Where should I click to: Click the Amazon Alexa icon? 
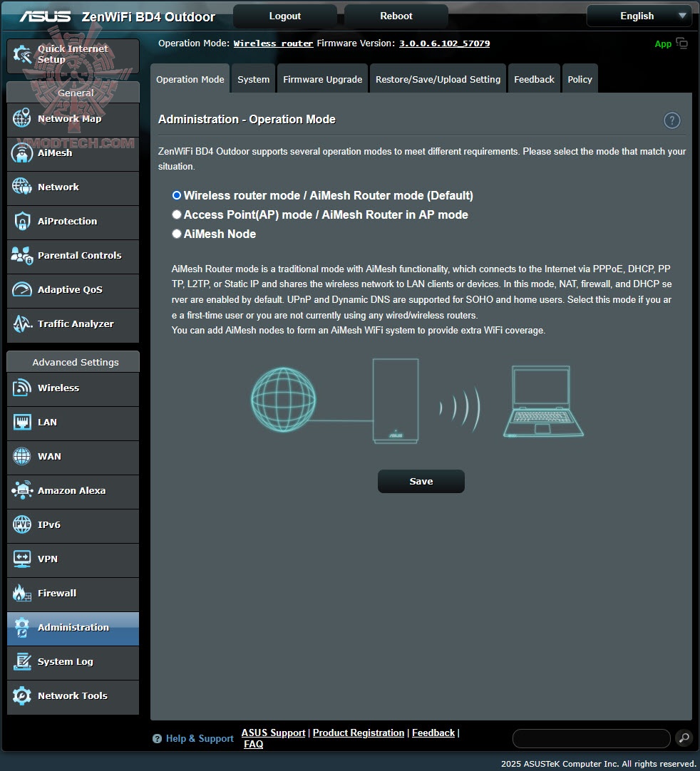(x=21, y=490)
